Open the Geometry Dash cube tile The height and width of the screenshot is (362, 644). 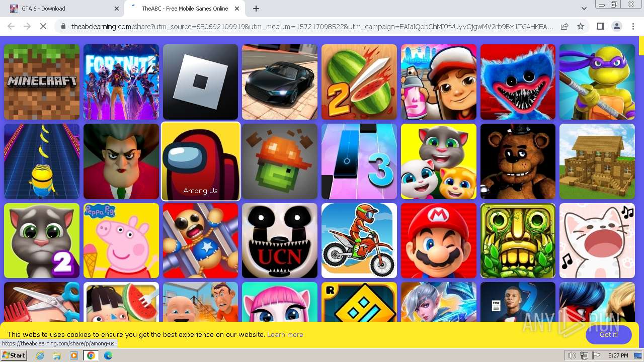click(x=359, y=302)
